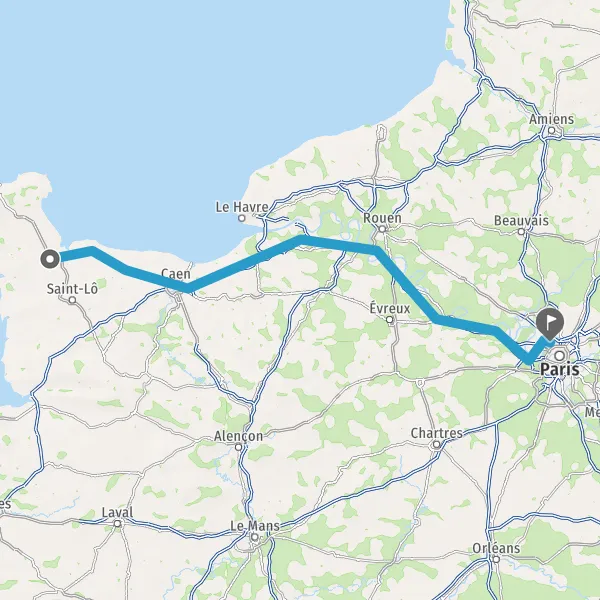Click the blue route segment west of Caen
This screenshot has width=600, height=600.
tap(126, 269)
